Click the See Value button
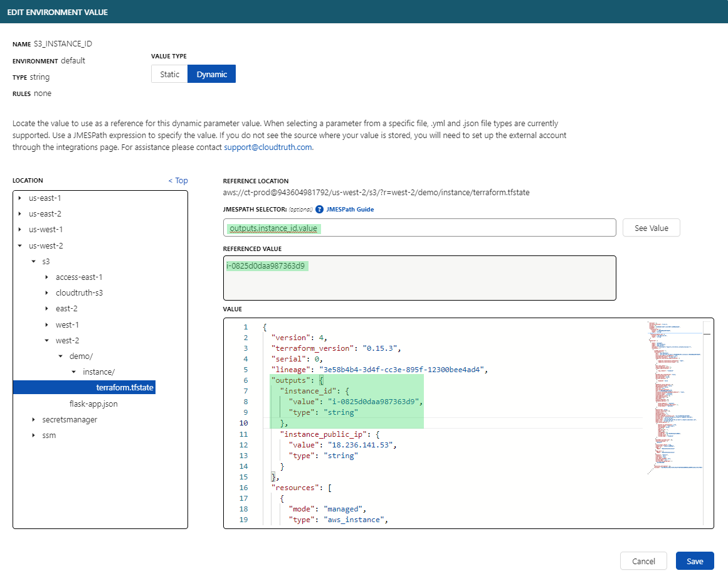Image resolution: width=728 pixels, height=578 pixels. pyautogui.click(x=652, y=228)
